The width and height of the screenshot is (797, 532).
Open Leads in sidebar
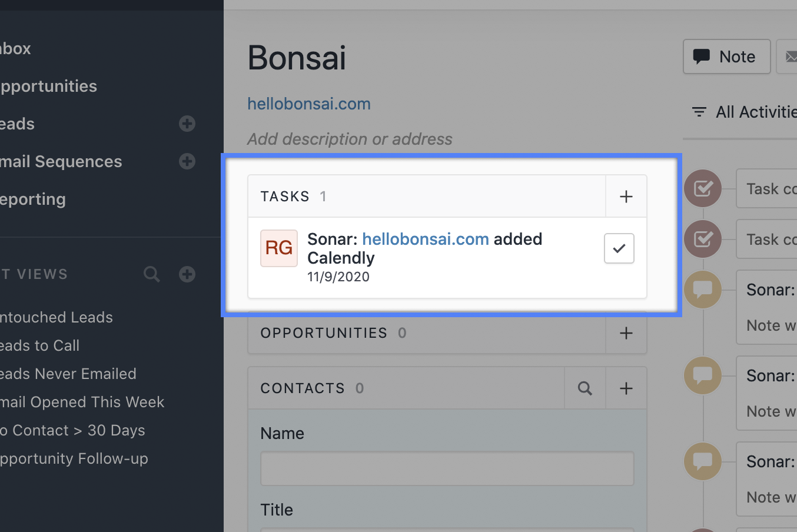pyautogui.click(x=18, y=124)
